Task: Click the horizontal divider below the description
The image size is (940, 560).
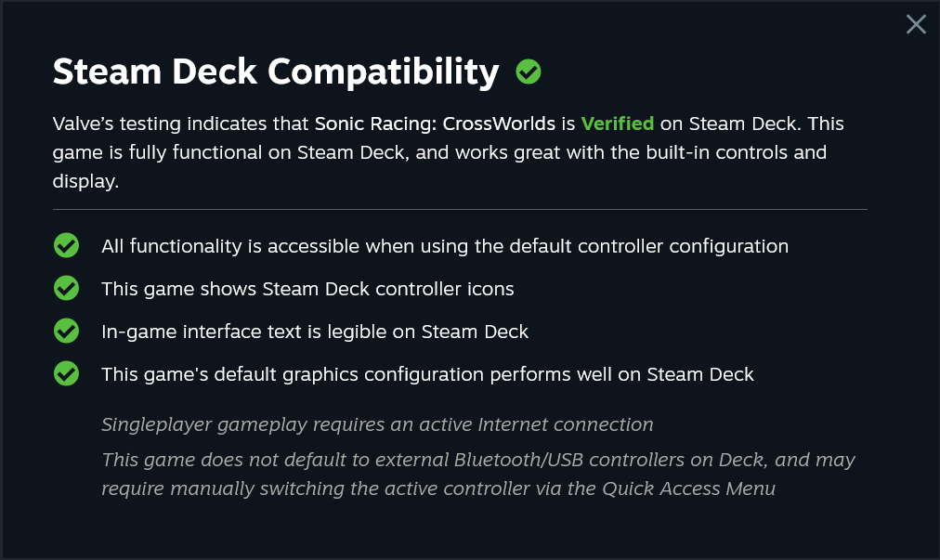Action: (460, 210)
